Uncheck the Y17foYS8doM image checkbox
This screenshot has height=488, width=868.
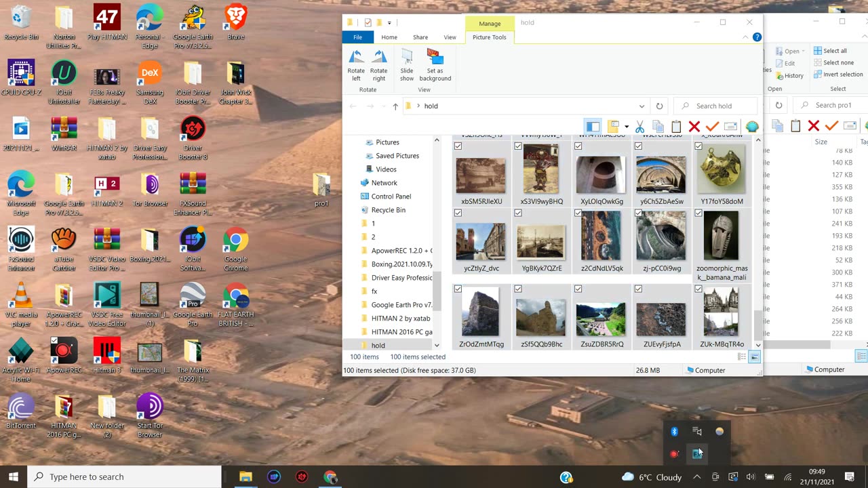pos(698,146)
